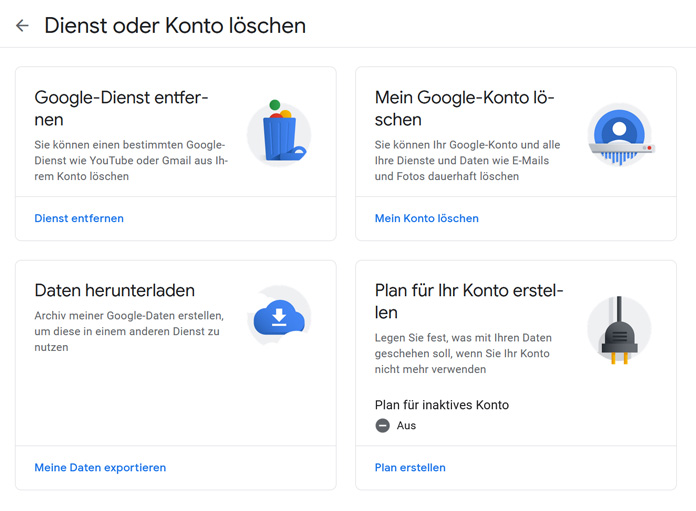696x511 pixels.
Task: Click the description about E-Mails und Fotos
Action: click(467, 160)
